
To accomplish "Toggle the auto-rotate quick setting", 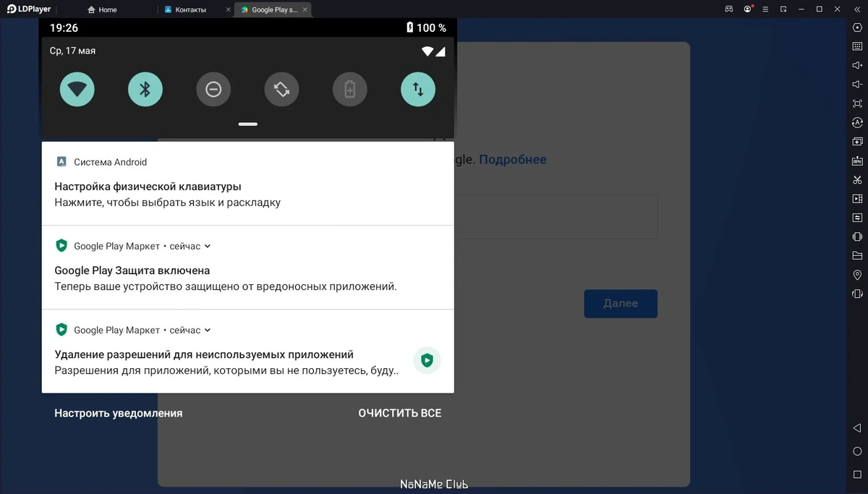I will pyautogui.click(x=282, y=90).
